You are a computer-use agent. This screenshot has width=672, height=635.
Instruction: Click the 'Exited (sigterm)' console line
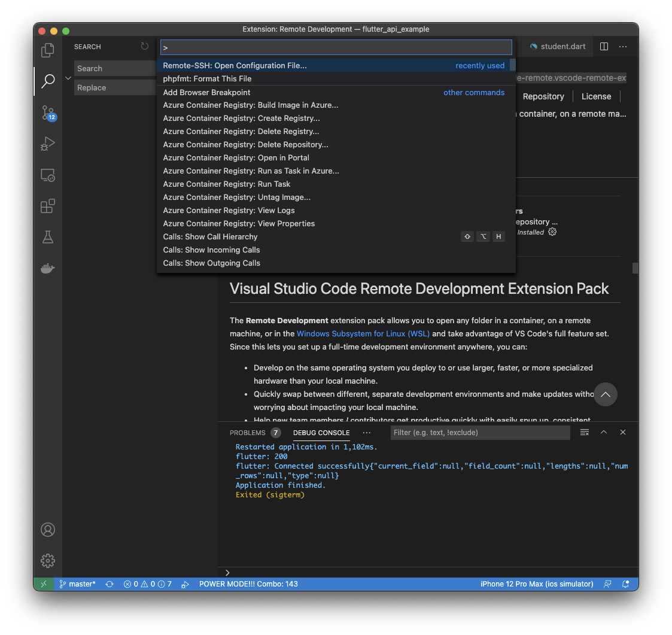click(270, 495)
